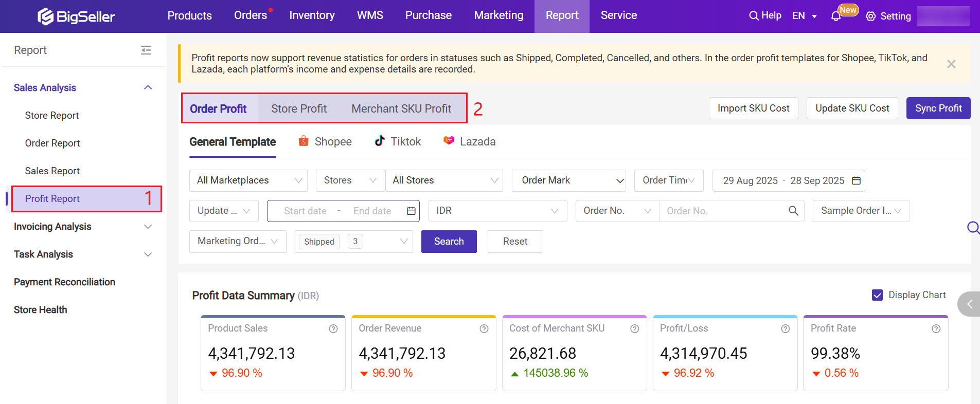
Task: Open the All Marketplaces dropdown
Action: pos(248,180)
